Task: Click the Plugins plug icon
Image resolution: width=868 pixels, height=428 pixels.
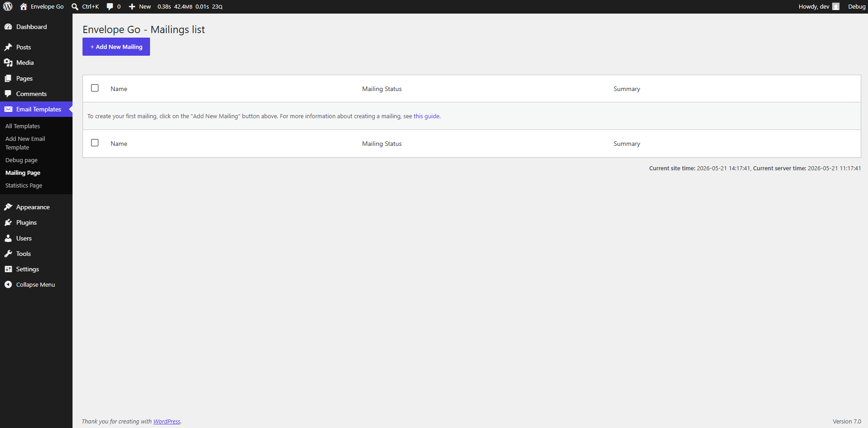Action: pos(8,222)
